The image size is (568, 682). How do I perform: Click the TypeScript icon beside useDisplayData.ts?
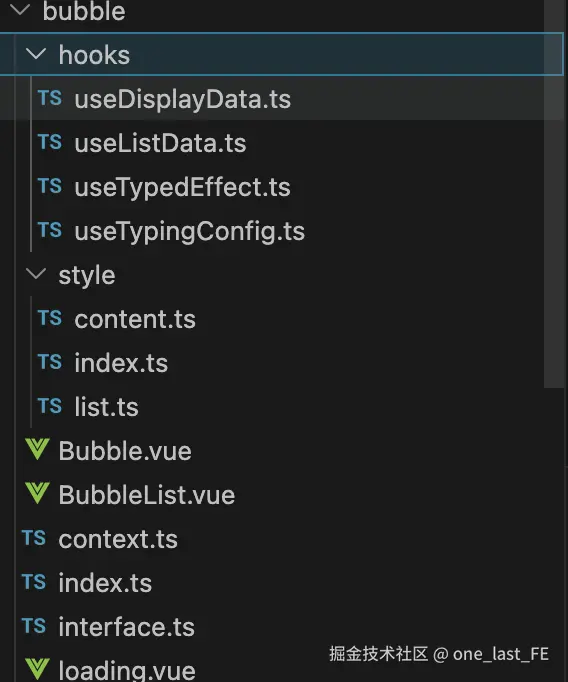pyautogui.click(x=50, y=98)
